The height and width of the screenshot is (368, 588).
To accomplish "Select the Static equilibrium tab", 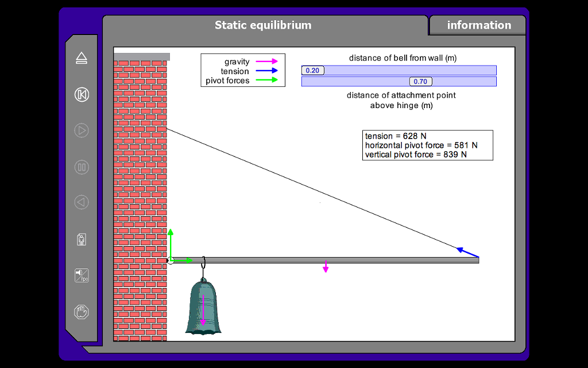I will [x=262, y=25].
